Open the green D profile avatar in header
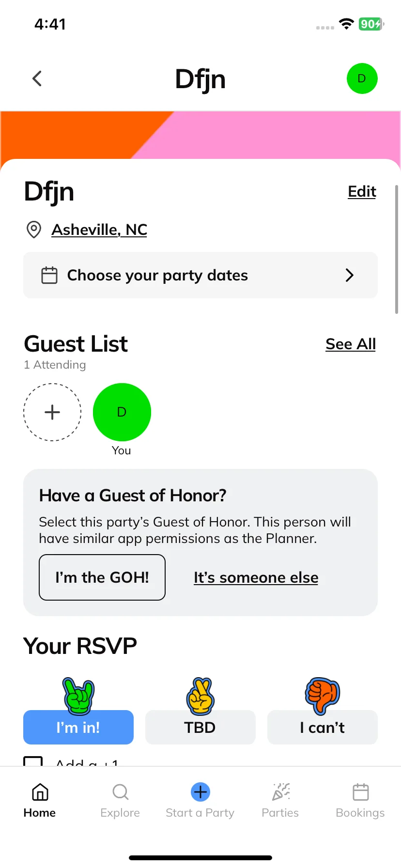 [362, 78]
